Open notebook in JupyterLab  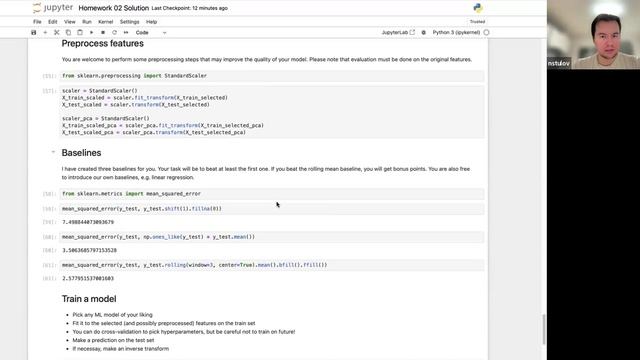coord(398,32)
